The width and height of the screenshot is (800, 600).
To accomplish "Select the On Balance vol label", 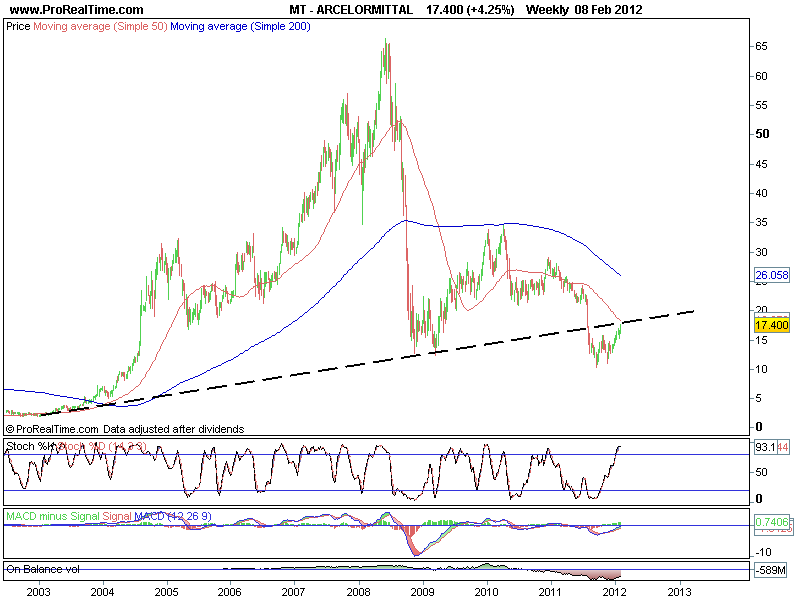I will coord(43,569).
